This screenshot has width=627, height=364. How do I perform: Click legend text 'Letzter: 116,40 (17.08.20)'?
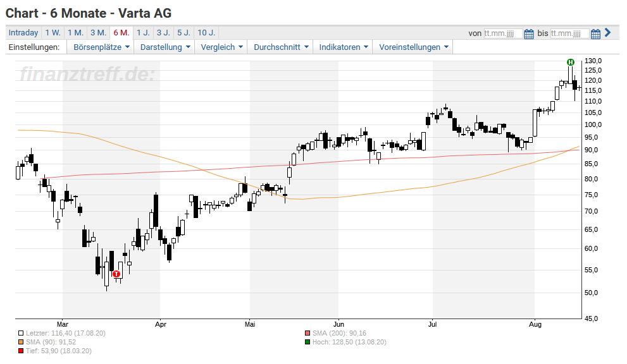point(66,333)
